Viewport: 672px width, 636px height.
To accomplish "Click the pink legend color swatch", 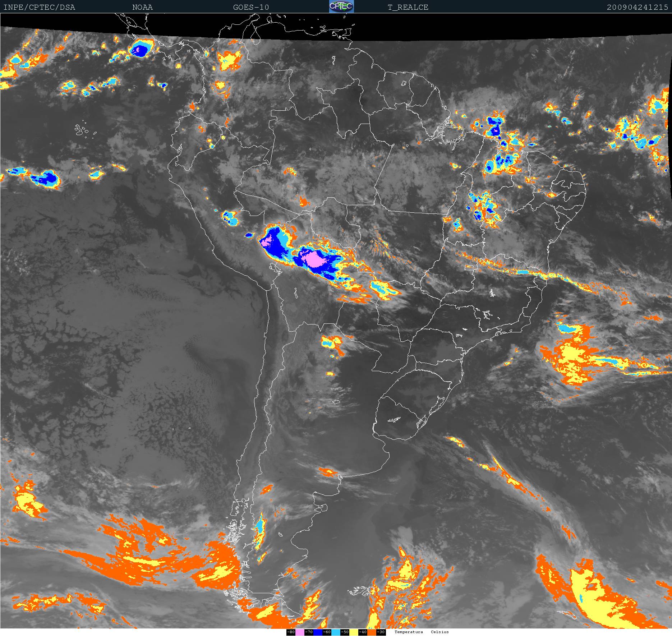I will click(x=300, y=632).
